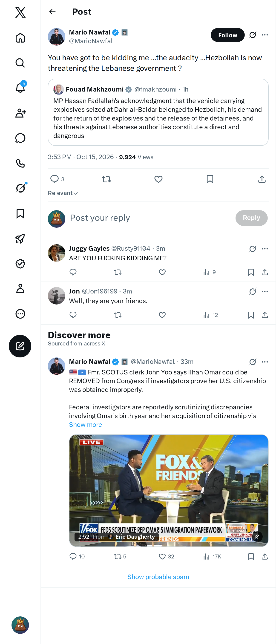Open Bookmarks in the left sidebar
The height and width of the screenshot is (644, 276).
coord(20,213)
